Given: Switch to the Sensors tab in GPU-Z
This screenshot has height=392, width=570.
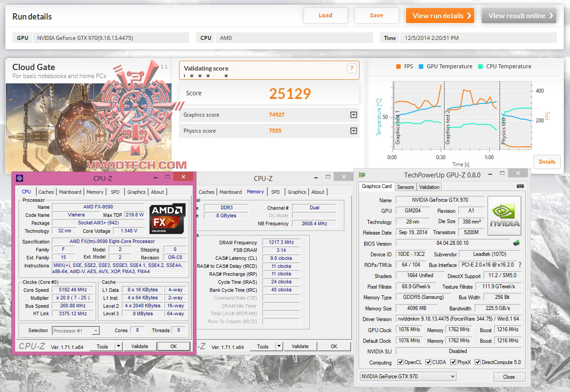Looking at the screenshot, I should [x=406, y=187].
